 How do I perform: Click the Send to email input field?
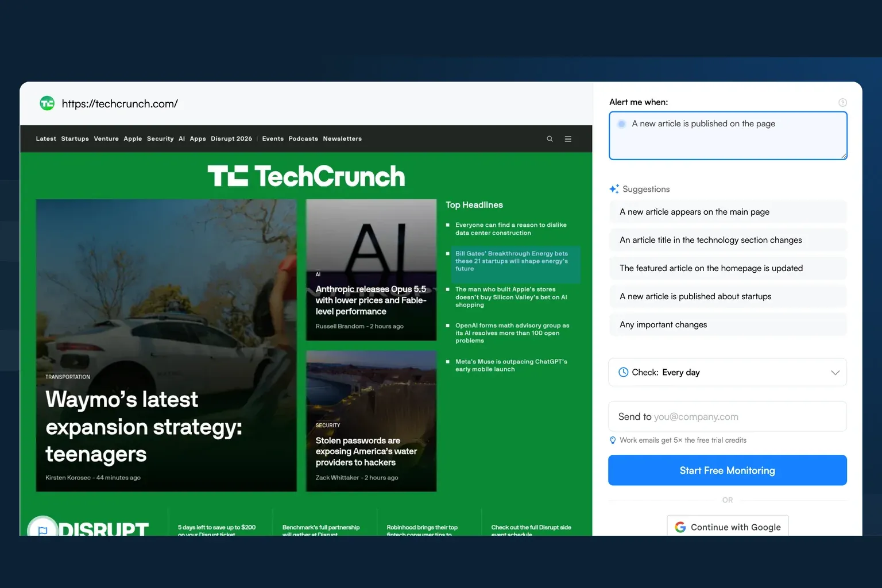tap(728, 416)
